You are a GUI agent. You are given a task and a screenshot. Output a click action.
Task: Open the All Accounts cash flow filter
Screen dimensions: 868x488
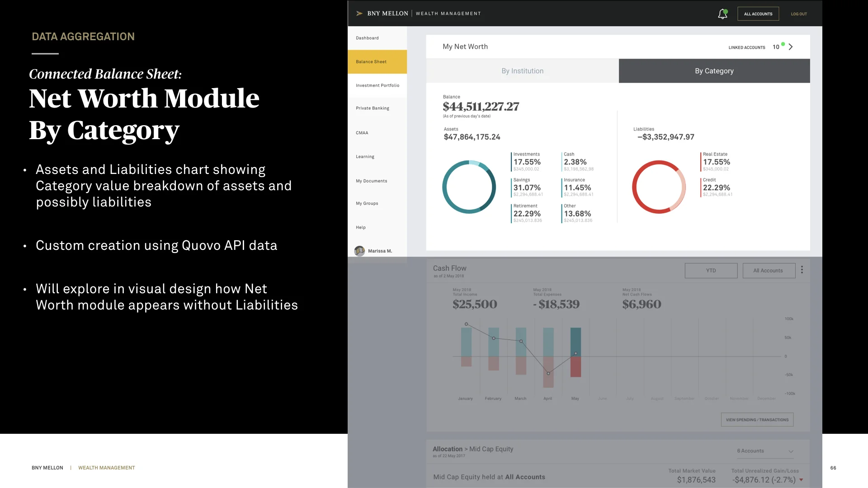pyautogui.click(x=769, y=271)
